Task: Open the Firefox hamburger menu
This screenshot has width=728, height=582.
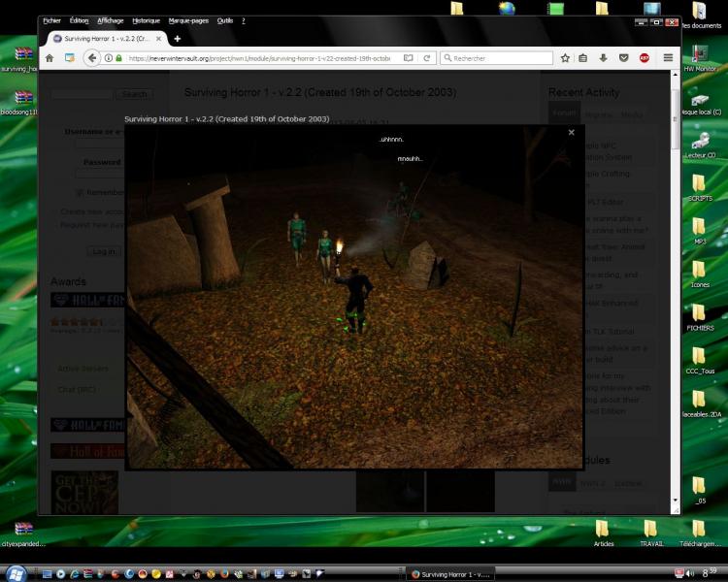Action: click(x=668, y=58)
